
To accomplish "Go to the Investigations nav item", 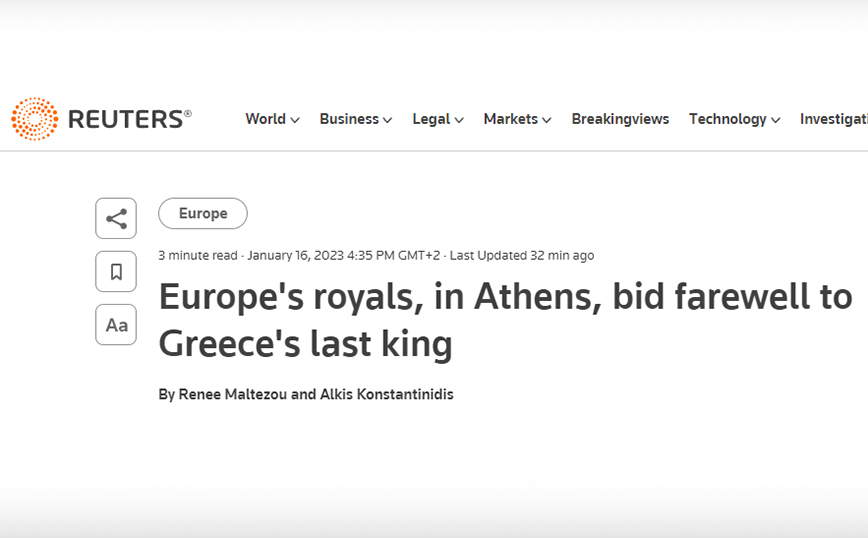I will tap(833, 119).
